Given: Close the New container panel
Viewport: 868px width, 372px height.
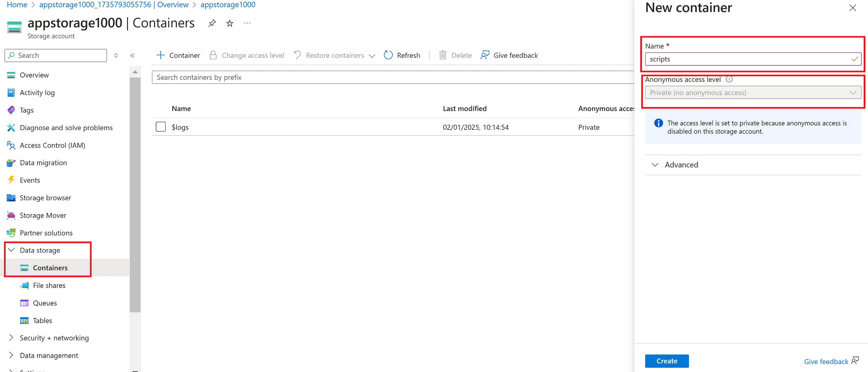Looking at the screenshot, I should 853,8.
